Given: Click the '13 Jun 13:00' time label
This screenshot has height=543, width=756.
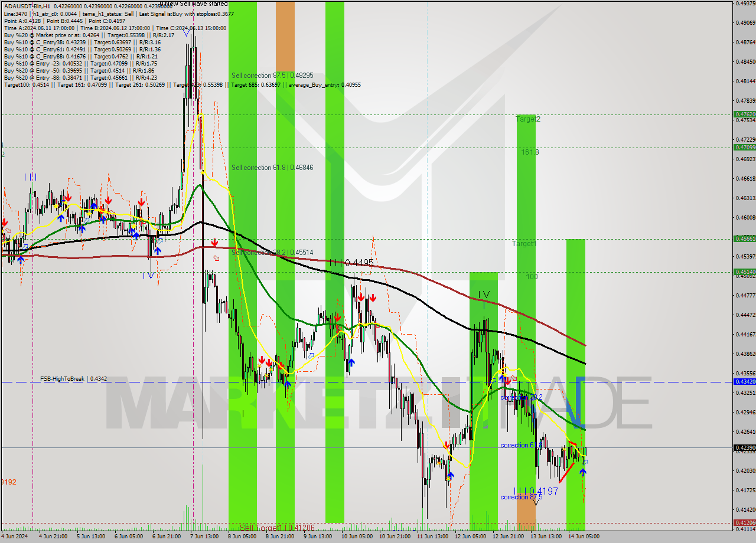Looking at the screenshot, I should [x=545, y=537].
